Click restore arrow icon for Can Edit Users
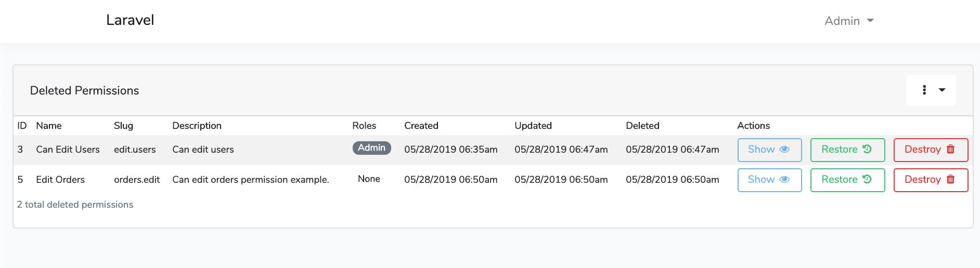The height and width of the screenshot is (268, 980). tap(867, 150)
